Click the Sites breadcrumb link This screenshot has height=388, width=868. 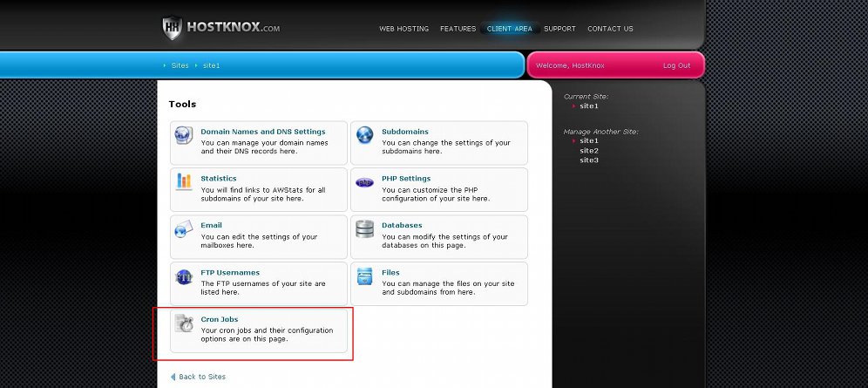(179, 65)
